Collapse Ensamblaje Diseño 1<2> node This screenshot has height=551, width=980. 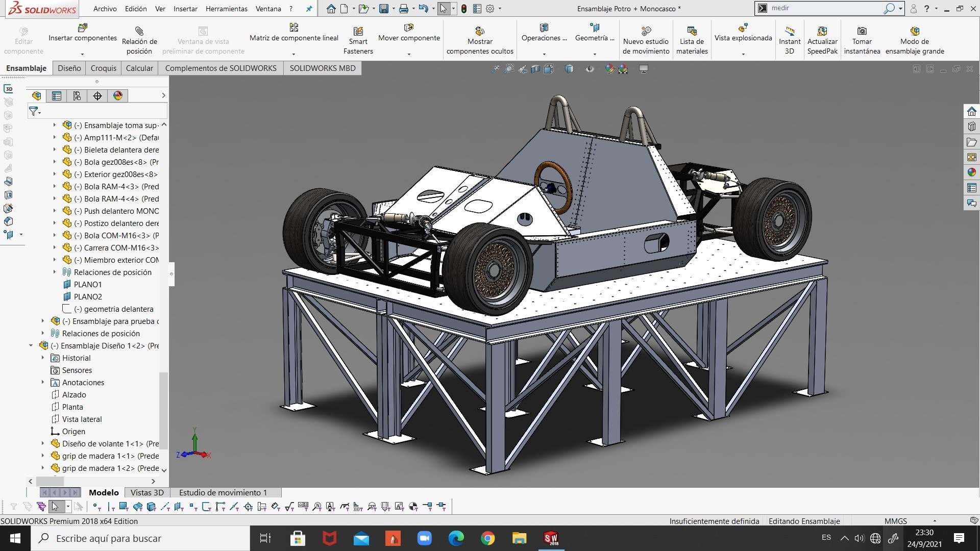tap(31, 345)
